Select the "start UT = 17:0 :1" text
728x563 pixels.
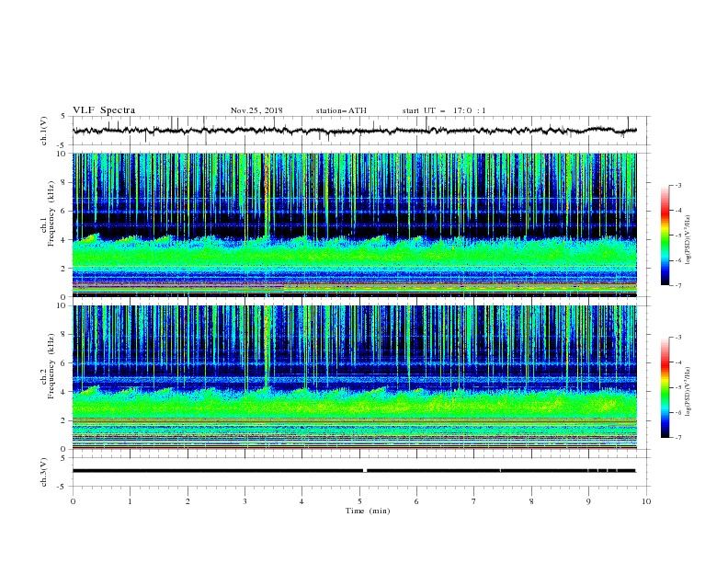point(444,110)
